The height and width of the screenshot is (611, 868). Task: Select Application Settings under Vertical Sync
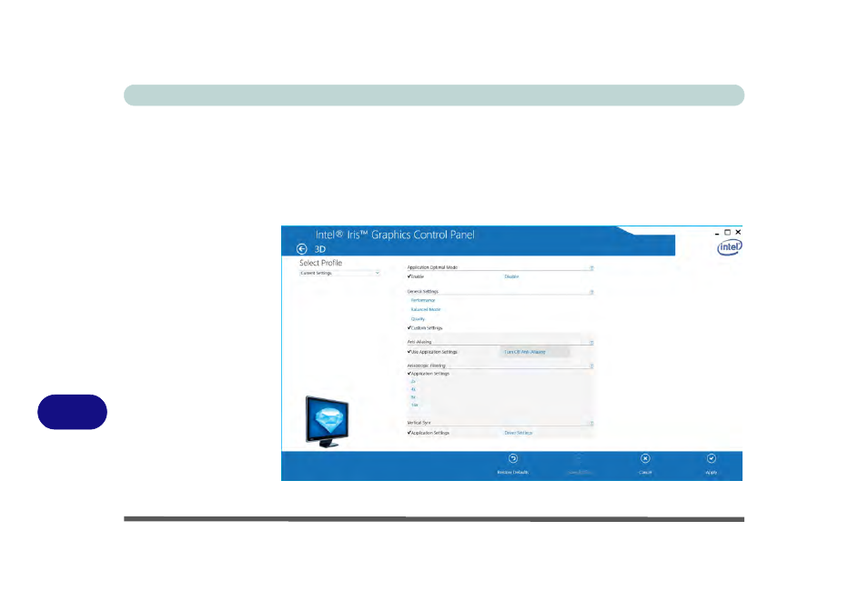coord(429,433)
